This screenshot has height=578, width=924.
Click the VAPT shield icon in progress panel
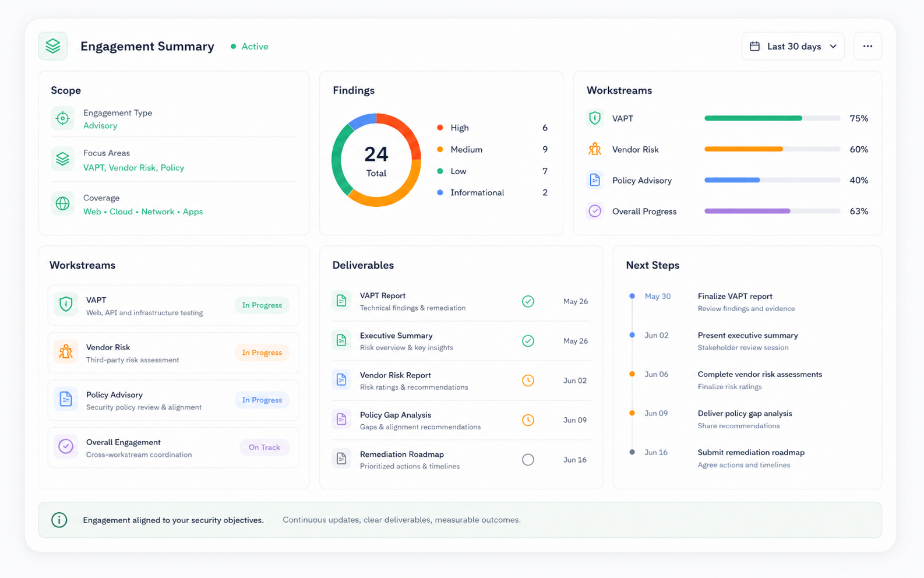pyautogui.click(x=595, y=118)
